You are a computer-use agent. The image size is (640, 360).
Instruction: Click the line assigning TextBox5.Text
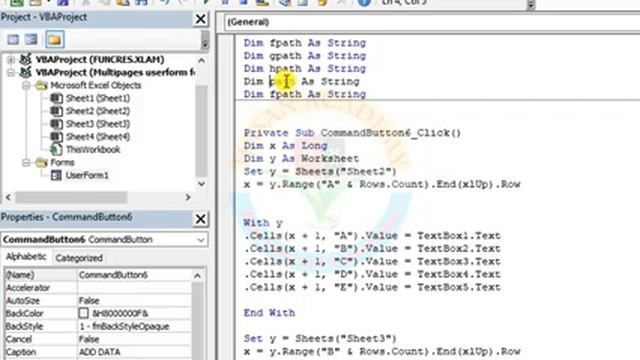pyautogui.click(x=372, y=287)
